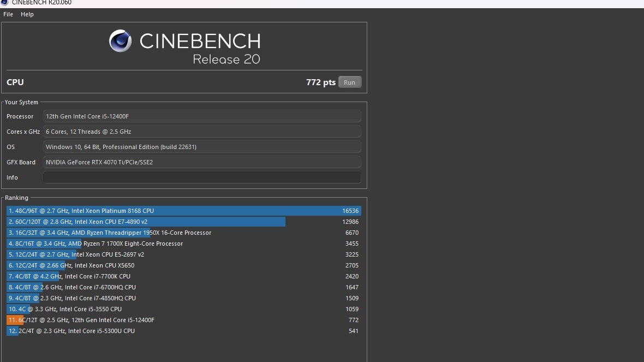The height and width of the screenshot is (362, 644).
Task: Select the Threadripper 1950X ranking row
Action: pos(183,233)
